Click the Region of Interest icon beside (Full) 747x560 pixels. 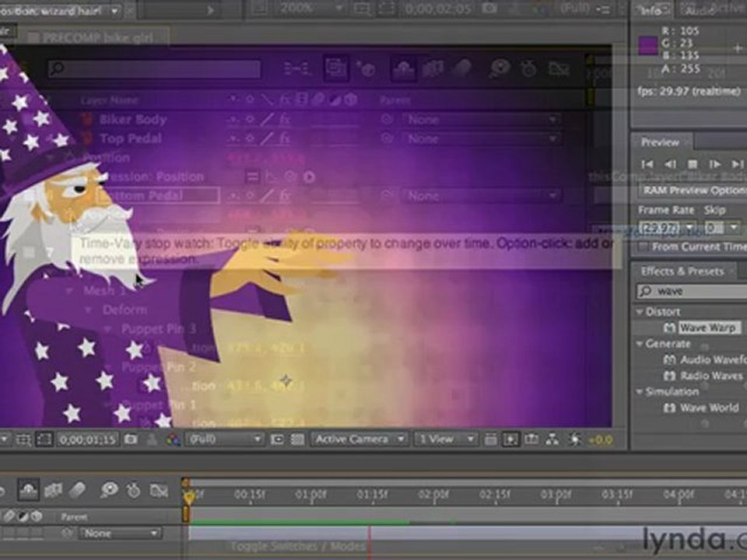tap(277, 439)
